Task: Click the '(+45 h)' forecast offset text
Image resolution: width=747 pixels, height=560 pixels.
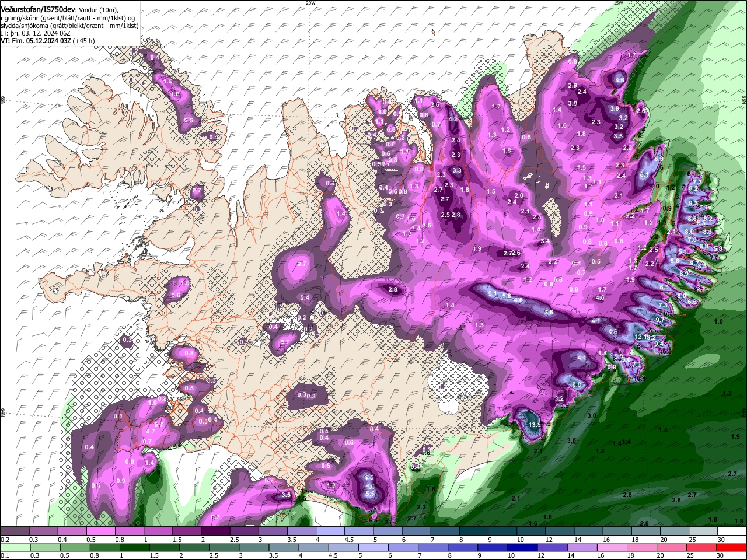Action: tap(85, 41)
